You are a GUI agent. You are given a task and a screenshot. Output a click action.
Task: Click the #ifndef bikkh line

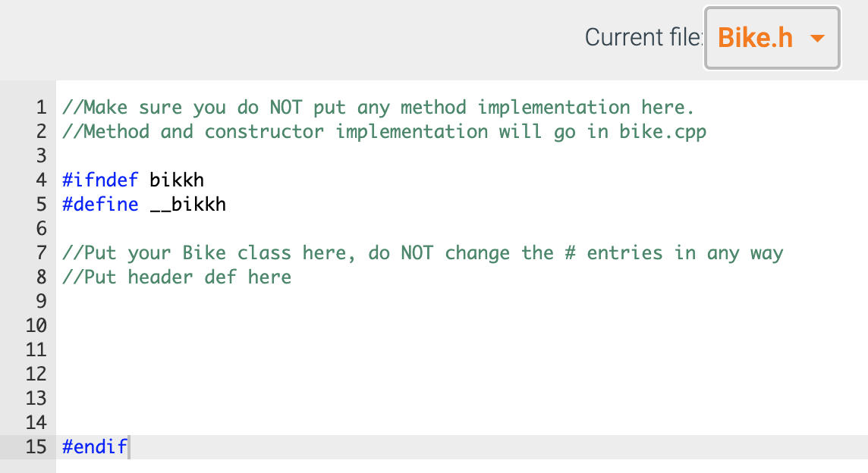tap(133, 180)
